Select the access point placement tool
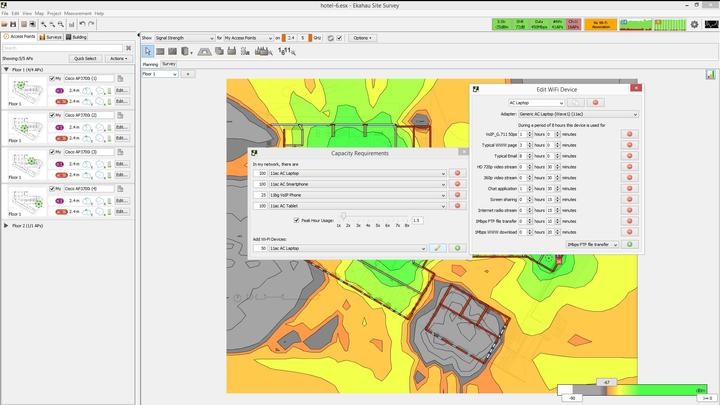This screenshot has height=405, width=720. coord(231,51)
